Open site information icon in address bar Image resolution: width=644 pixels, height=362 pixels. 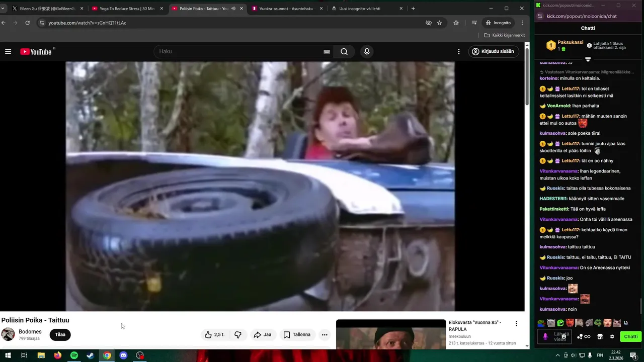point(42,23)
